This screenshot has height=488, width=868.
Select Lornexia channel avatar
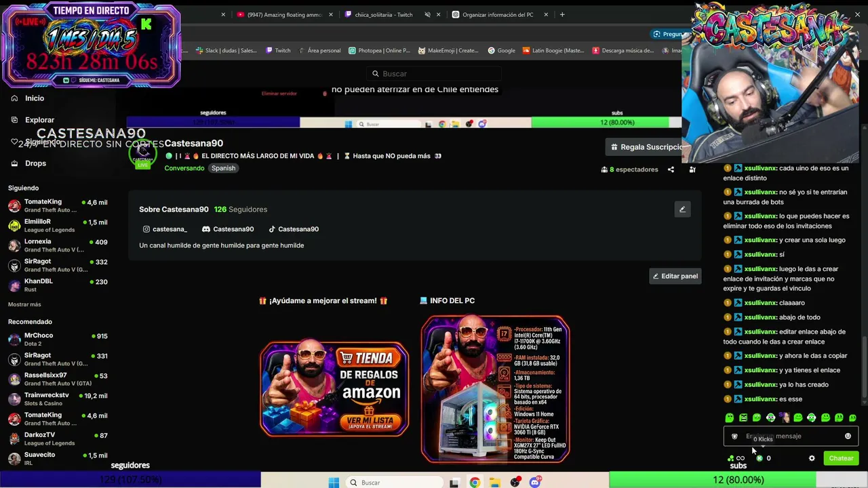[14, 245]
